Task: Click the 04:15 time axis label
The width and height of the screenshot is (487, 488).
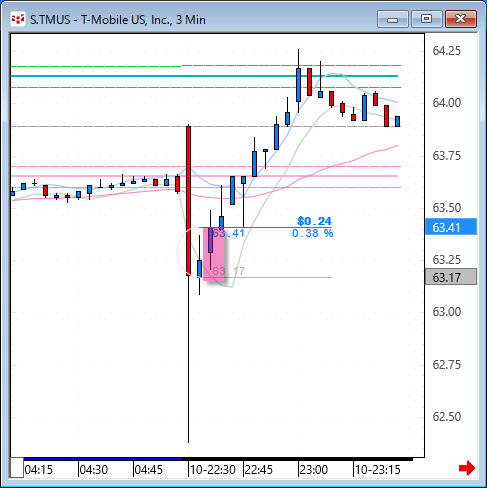Action: (x=39, y=470)
